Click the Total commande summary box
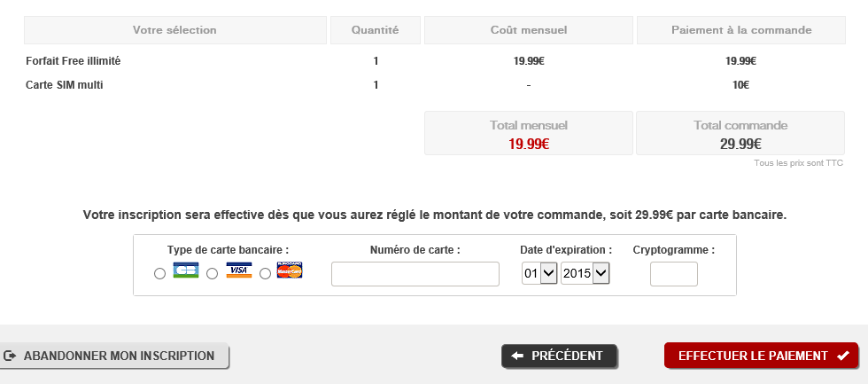The width and height of the screenshot is (868, 384). pos(740,133)
